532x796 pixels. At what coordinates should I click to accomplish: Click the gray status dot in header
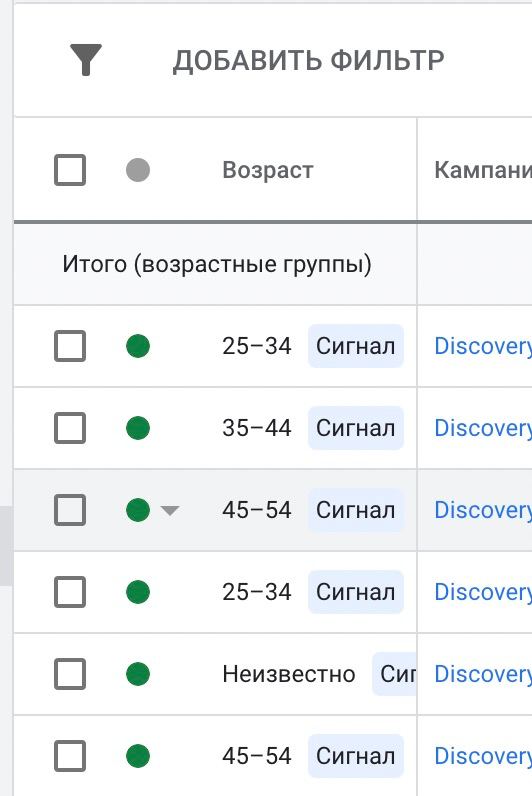click(138, 170)
